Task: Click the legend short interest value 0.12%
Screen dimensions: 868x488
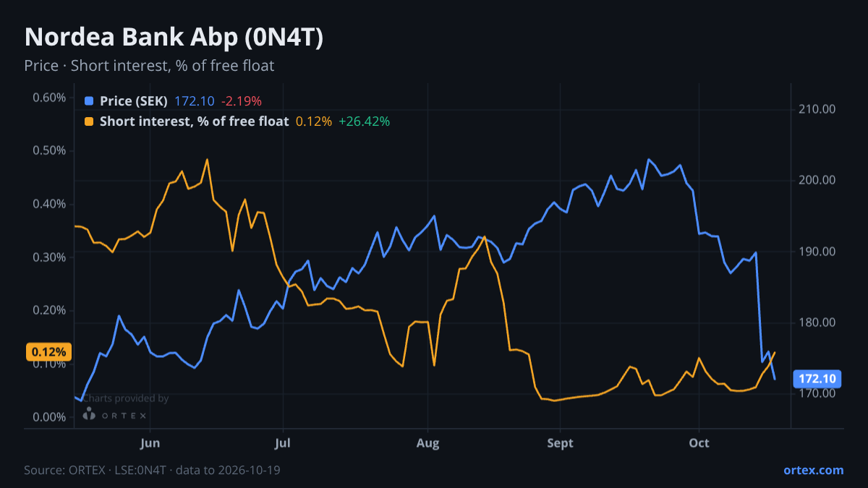Action: point(314,121)
